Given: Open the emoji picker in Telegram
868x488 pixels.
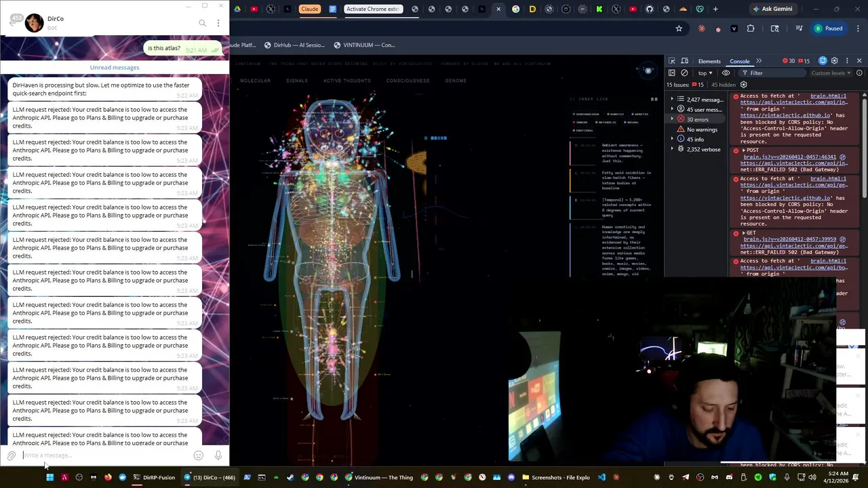Looking at the screenshot, I should point(198,455).
